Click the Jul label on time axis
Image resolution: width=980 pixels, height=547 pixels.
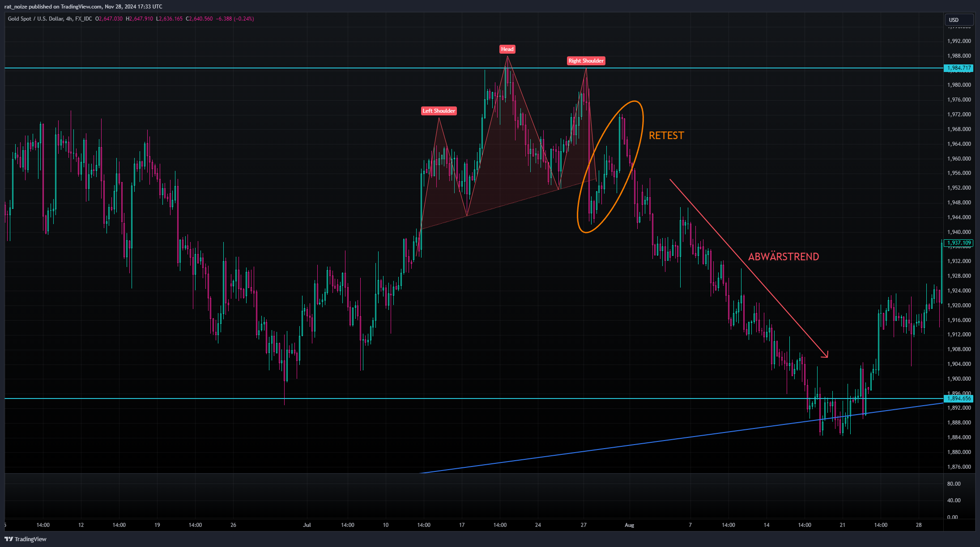[x=307, y=525]
